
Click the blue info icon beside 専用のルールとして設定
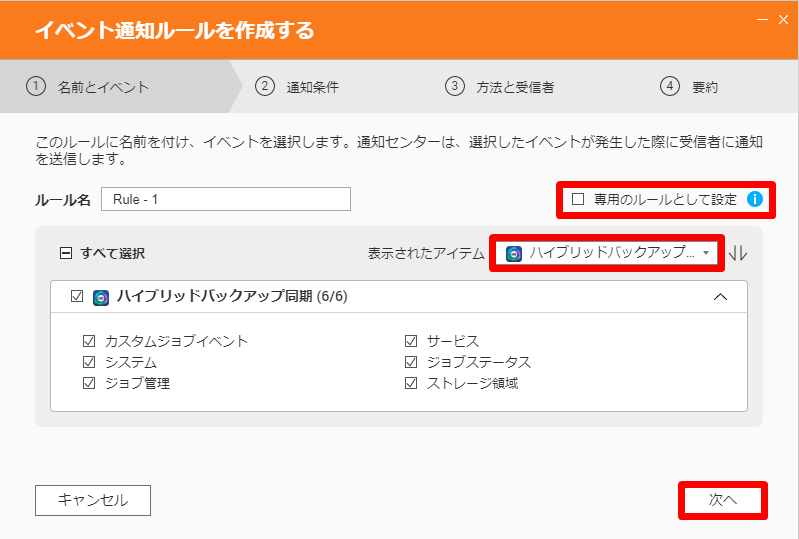click(755, 199)
